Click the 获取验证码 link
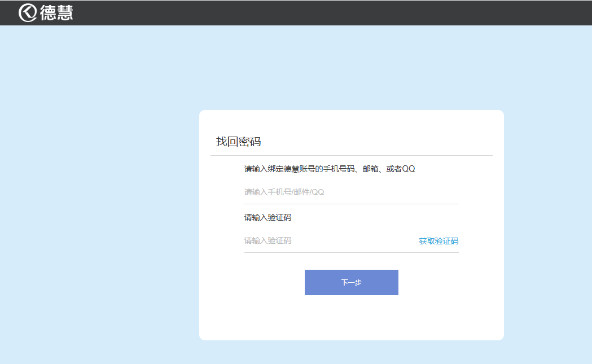Image resolution: width=592 pixels, height=364 pixels. point(438,241)
